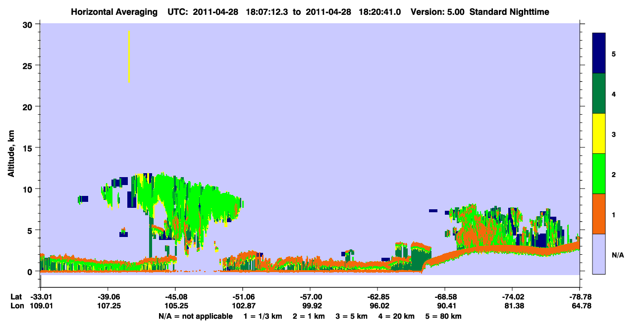Click the "3 = 5 km" legend text

(x=351, y=316)
